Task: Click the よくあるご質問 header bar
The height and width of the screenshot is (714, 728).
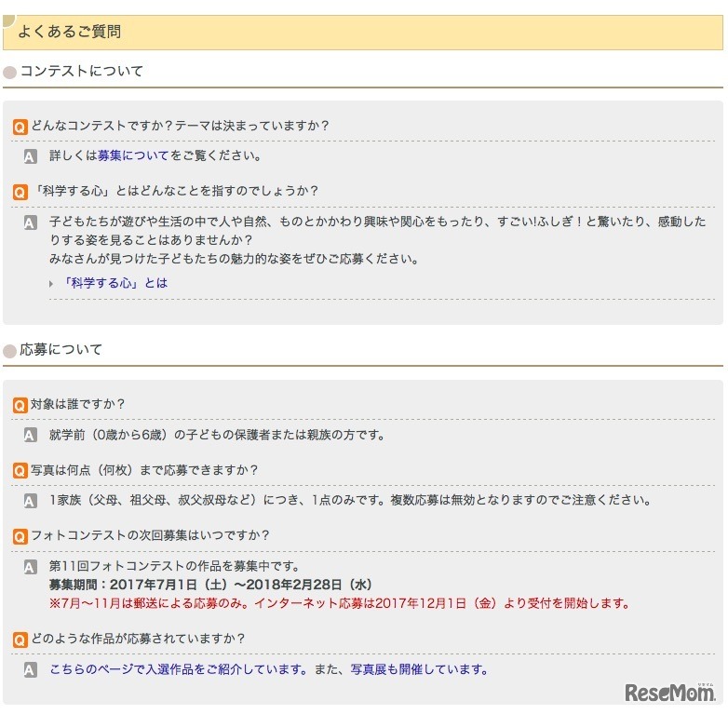Action: coord(363,32)
